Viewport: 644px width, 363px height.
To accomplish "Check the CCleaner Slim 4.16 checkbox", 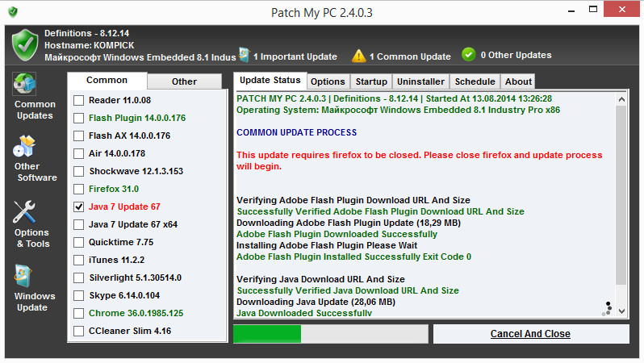I will (78, 331).
